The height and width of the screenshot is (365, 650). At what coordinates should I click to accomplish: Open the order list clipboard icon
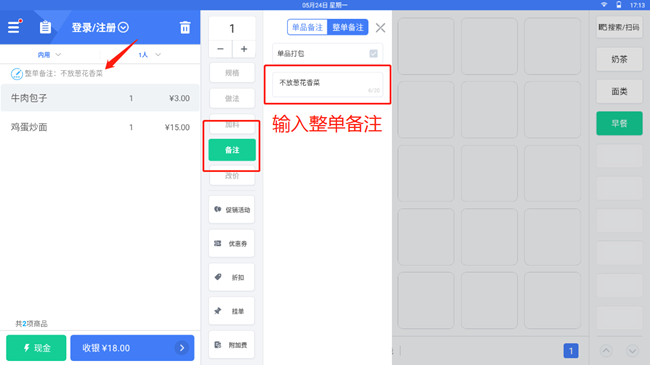click(x=45, y=27)
